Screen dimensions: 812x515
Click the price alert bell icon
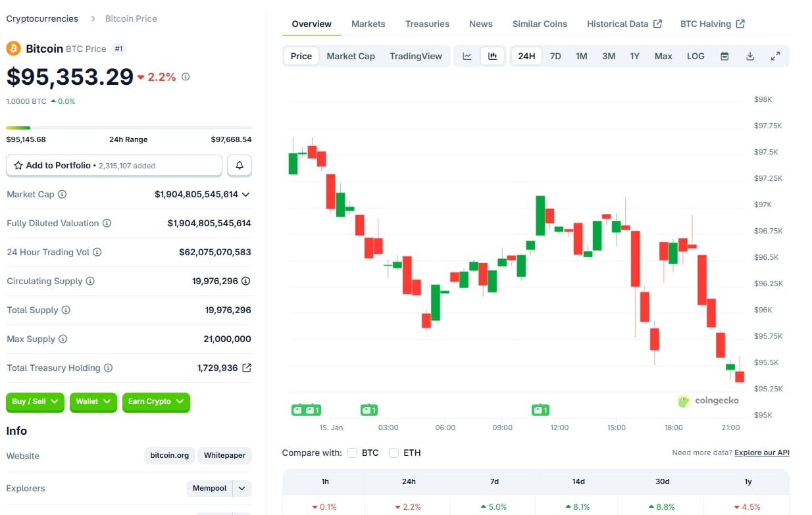click(x=239, y=165)
